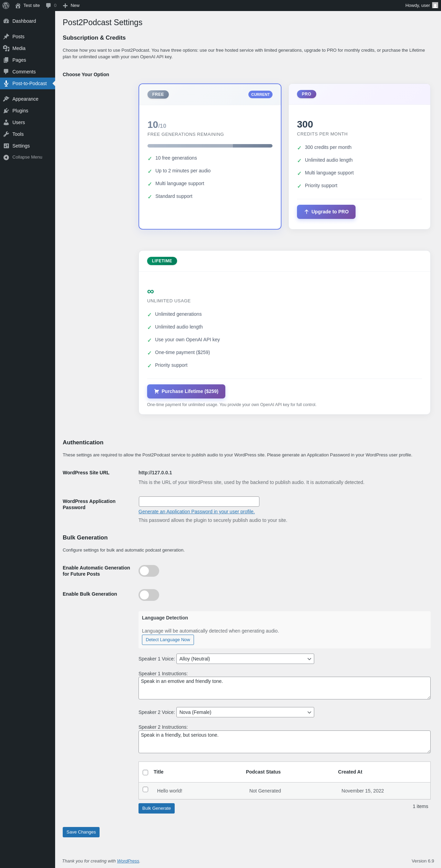Click the comments bubble icon in admin bar
Viewport: 441px width, 868px height.
48,6
